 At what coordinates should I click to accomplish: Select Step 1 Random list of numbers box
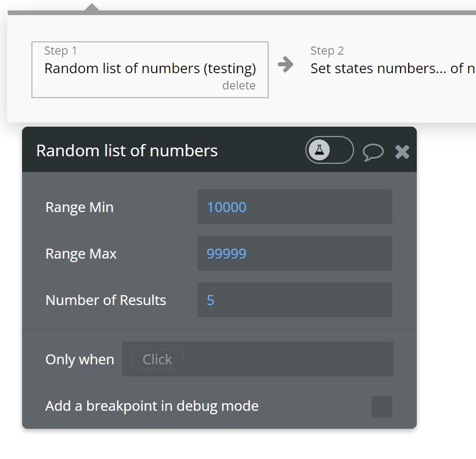(x=150, y=70)
